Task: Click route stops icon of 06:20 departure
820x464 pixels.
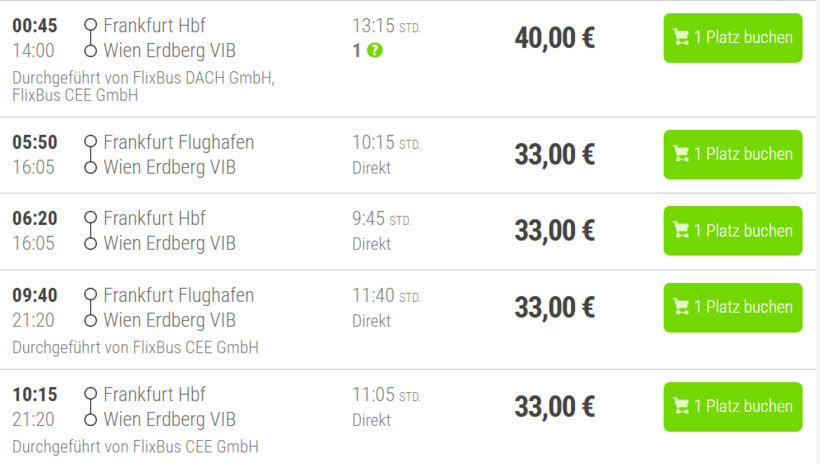Action: pos(91,231)
